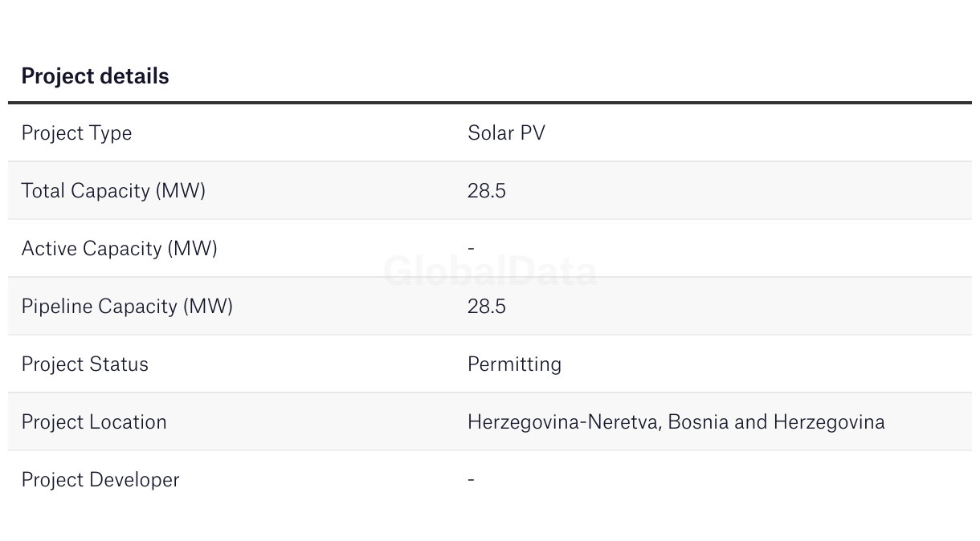Click the Project details heading
This screenshot has width=980, height=541.
click(95, 76)
